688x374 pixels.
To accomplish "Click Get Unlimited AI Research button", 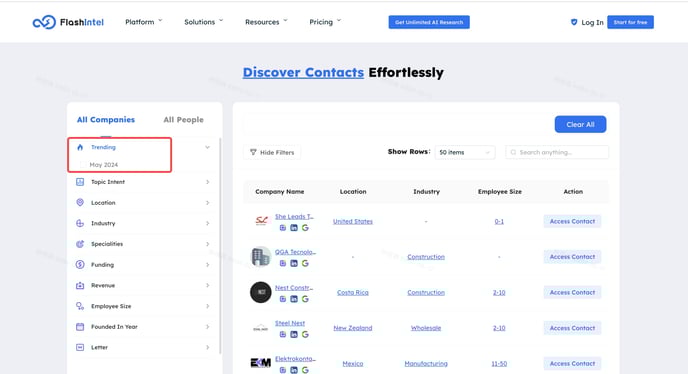I will pyautogui.click(x=429, y=22).
